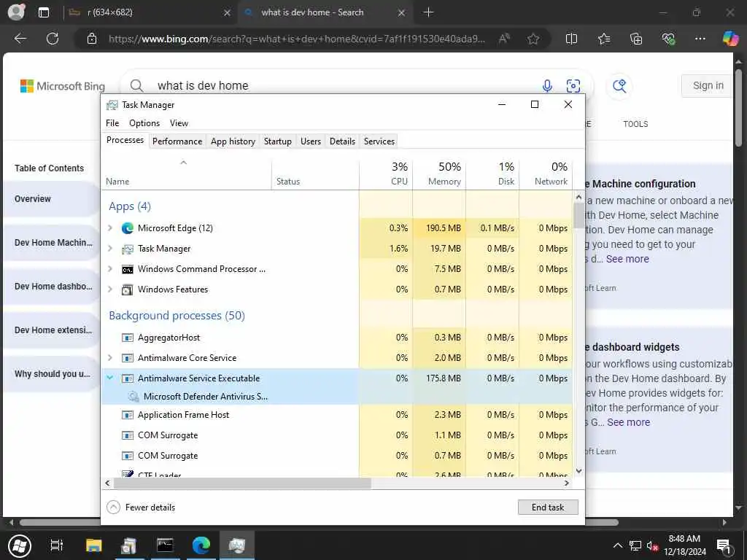The height and width of the screenshot is (560, 747).
Task: Click the Task Manager taskbar icon
Action: (x=237, y=545)
